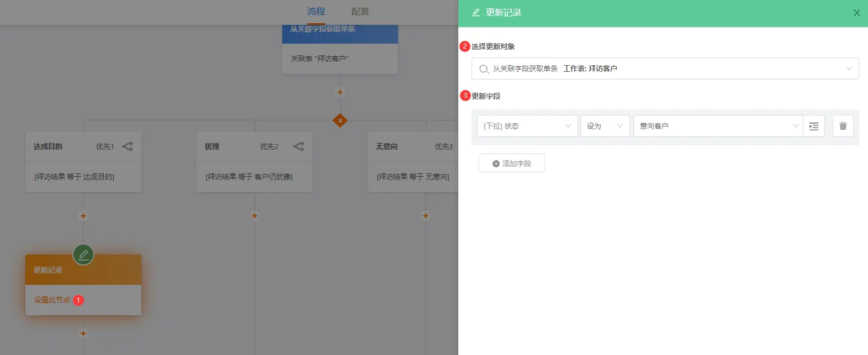Viewport: 868px width, 355px height.
Task: Click the 添加字段 button
Action: pyautogui.click(x=512, y=163)
